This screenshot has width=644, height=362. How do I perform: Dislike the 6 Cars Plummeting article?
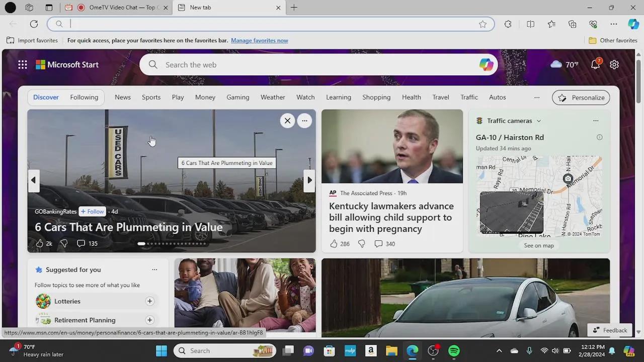[x=64, y=243]
